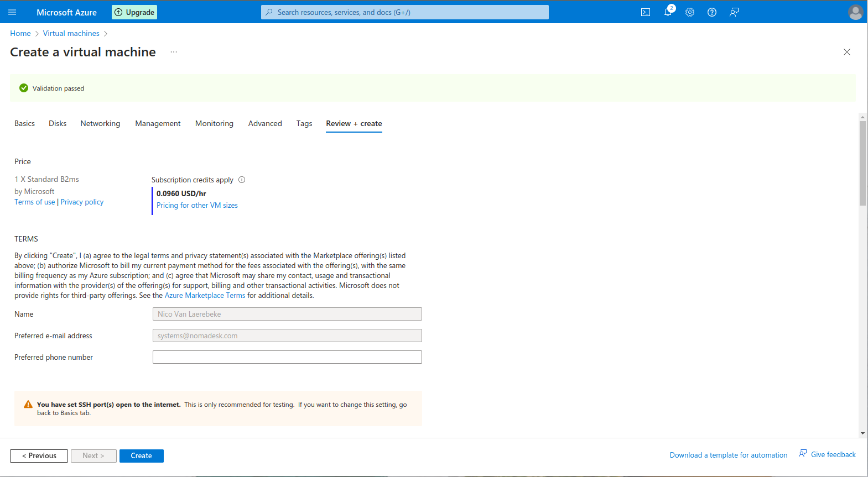Open the account avatar menu
Screen dimensions: 868x477
(x=855, y=12)
